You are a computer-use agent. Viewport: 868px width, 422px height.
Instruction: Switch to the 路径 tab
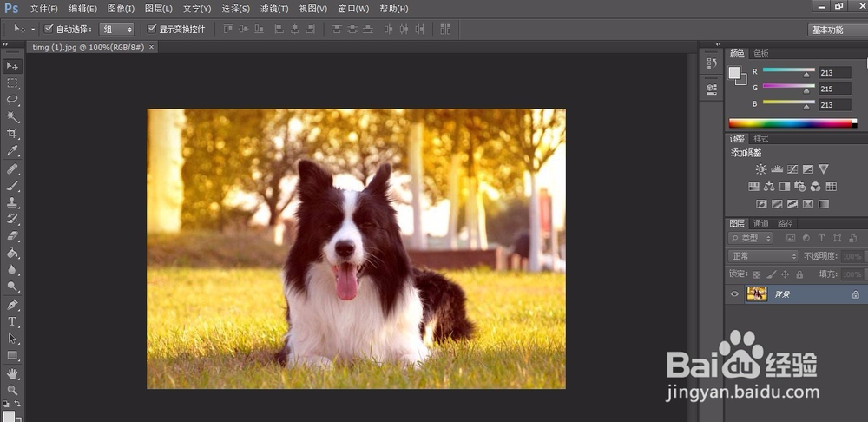pyautogui.click(x=785, y=224)
